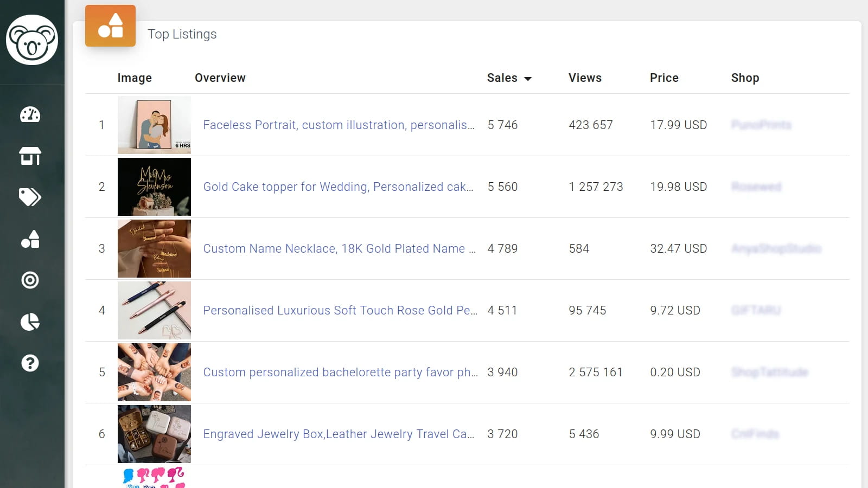The height and width of the screenshot is (488, 868).
Task: Open the shop storefront icon in sidebar
Action: click(30, 156)
